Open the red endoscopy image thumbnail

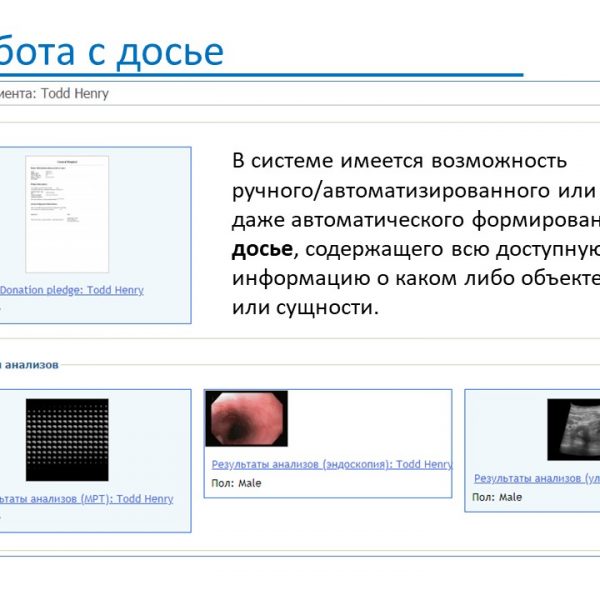pyautogui.click(x=247, y=418)
